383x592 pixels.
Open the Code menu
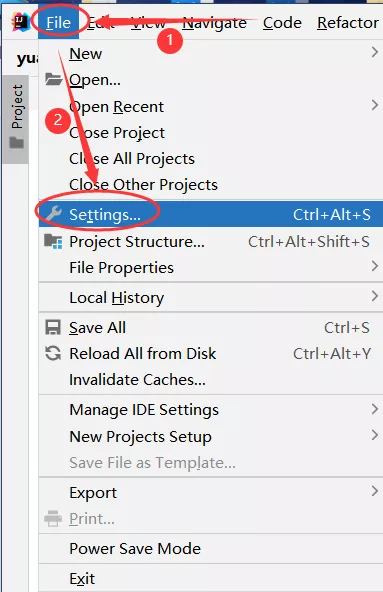pos(282,23)
